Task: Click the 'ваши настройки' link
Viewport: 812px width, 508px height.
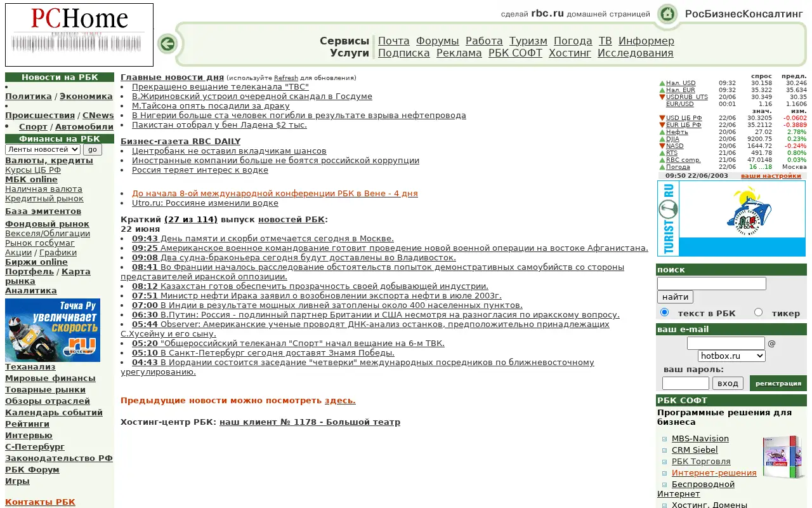Action: point(771,176)
